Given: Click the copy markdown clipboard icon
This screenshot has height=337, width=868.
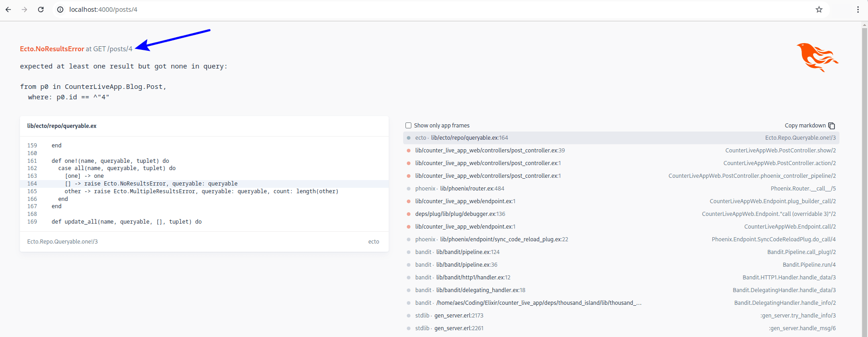Looking at the screenshot, I should point(832,126).
